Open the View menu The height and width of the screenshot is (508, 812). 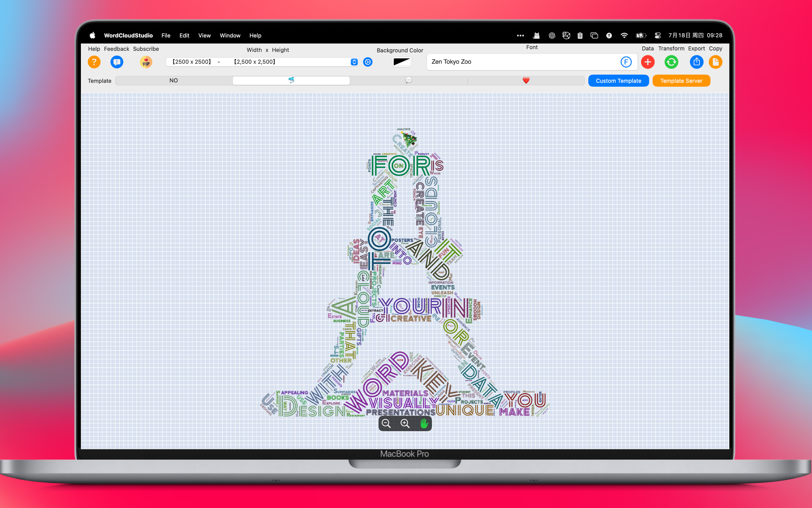tap(204, 35)
